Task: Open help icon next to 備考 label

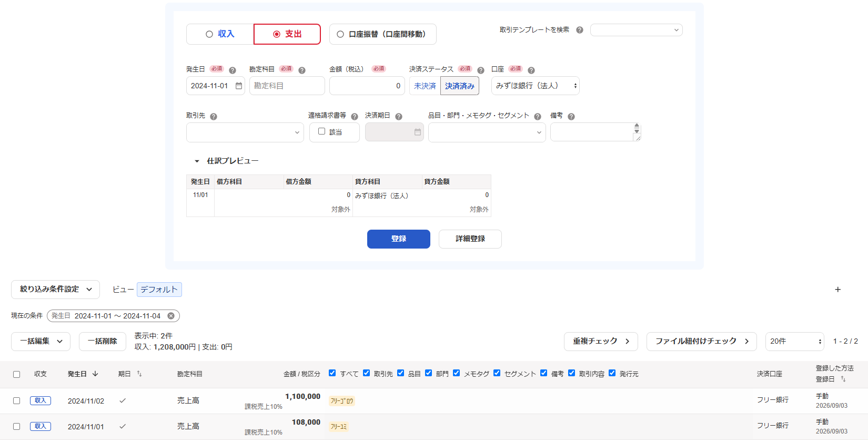Action: click(x=571, y=117)
